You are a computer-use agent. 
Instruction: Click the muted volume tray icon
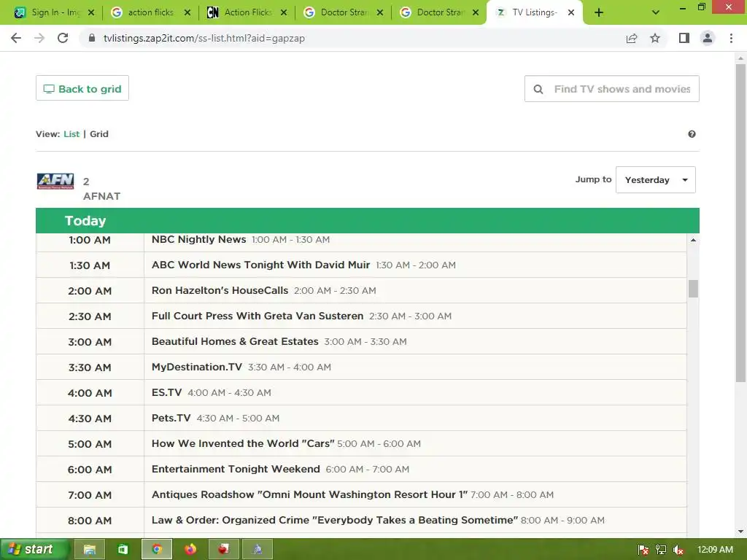pos(678,550)
